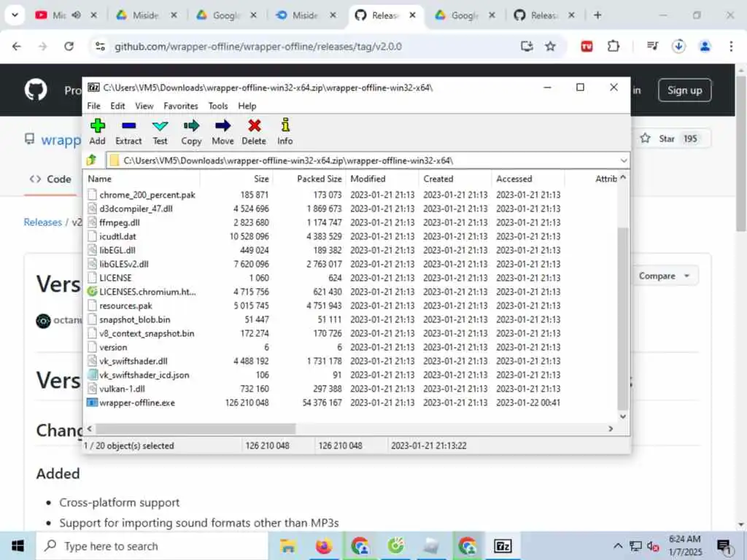
Task: Click the Chrome bookmark star icon
Action: click(550, 46)
